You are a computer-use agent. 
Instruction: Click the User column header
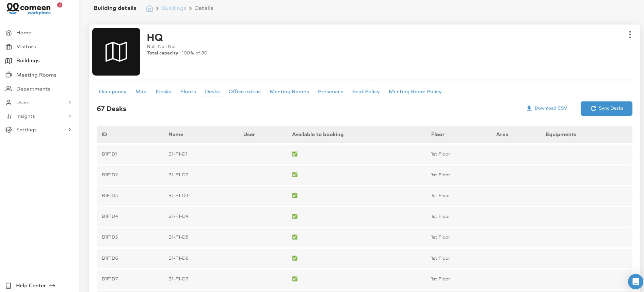249,134
